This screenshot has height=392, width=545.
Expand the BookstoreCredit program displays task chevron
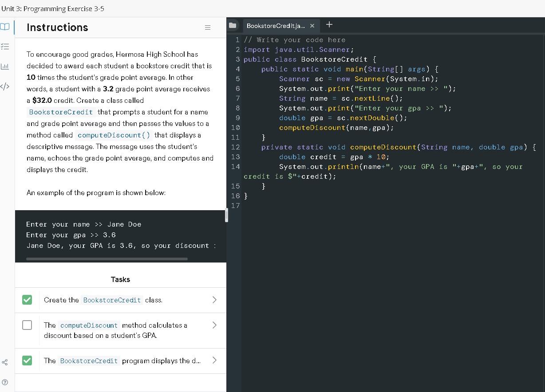215,360
